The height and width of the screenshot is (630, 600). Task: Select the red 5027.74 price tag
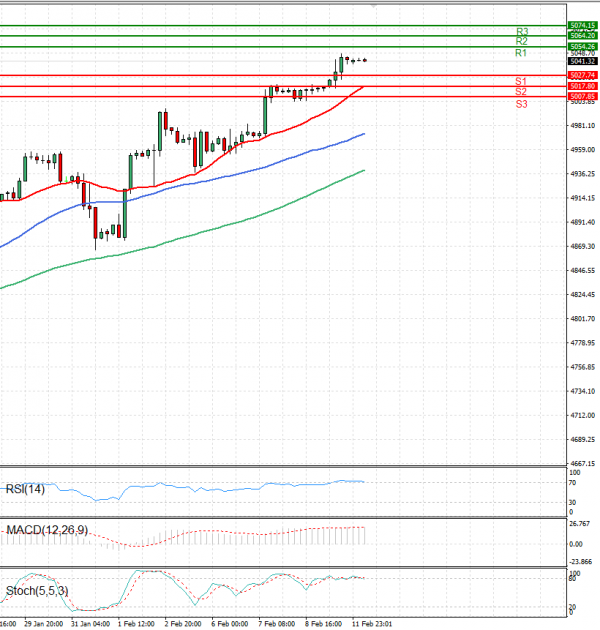[583, 76]
